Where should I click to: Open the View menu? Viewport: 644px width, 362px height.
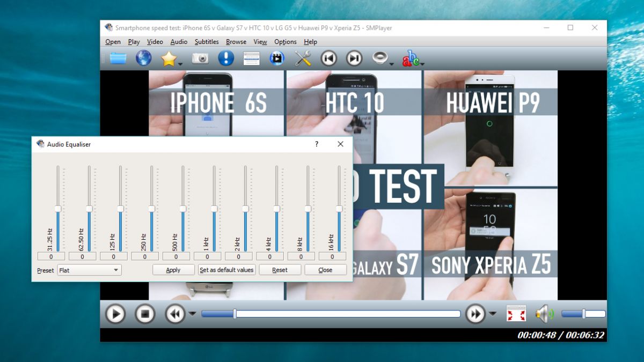[260, 42]
